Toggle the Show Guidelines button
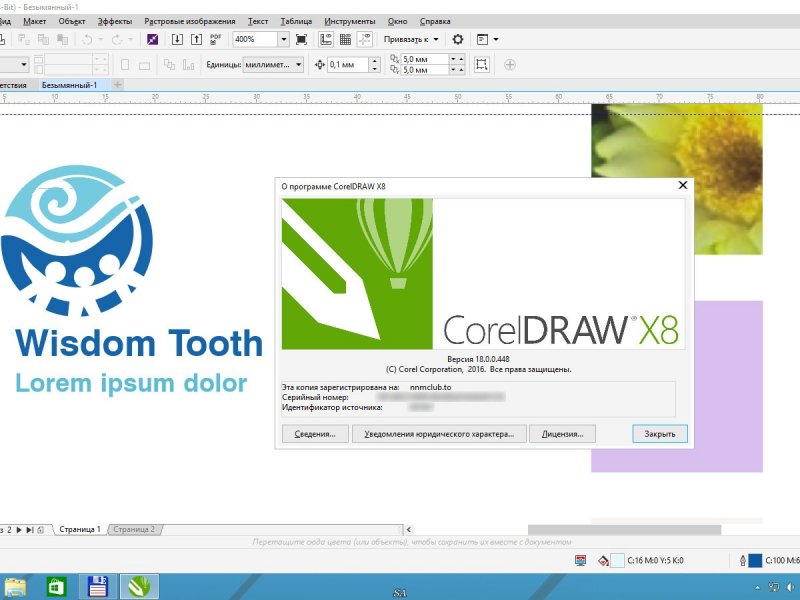800x600 pixels. pos(364,39)
